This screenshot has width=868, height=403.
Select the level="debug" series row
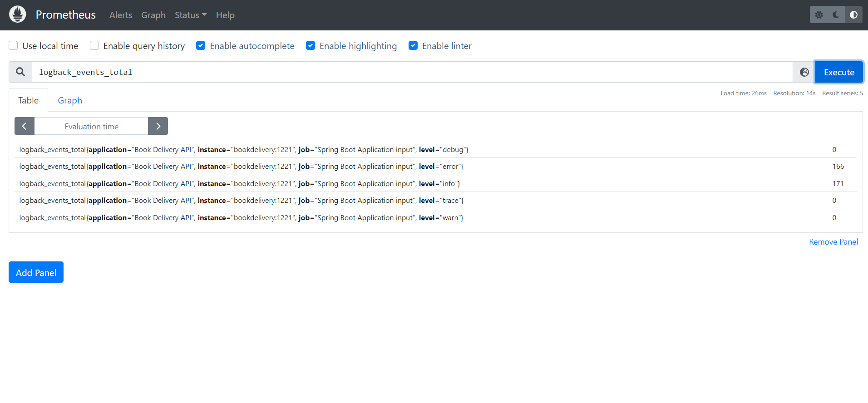(x=436, y=149)
